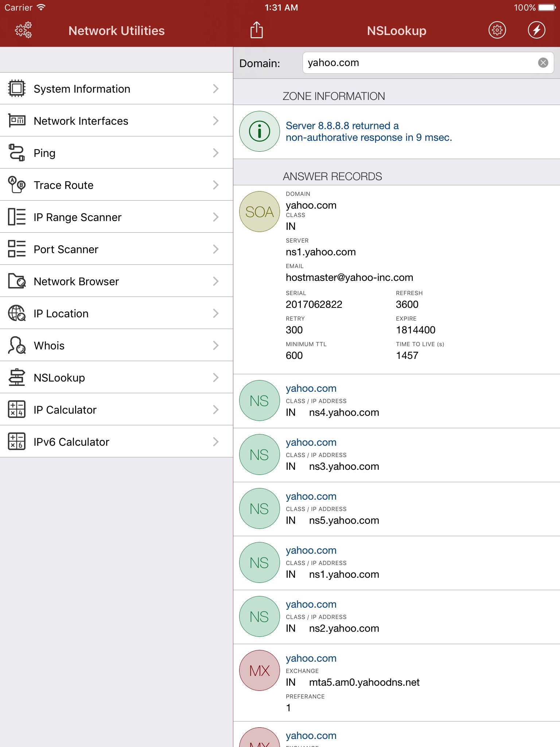Tap the NS badge for ns4.yahoo.com
Viewport: 560px width, 747px height.
pyautogui.click(x=260, y=400)
